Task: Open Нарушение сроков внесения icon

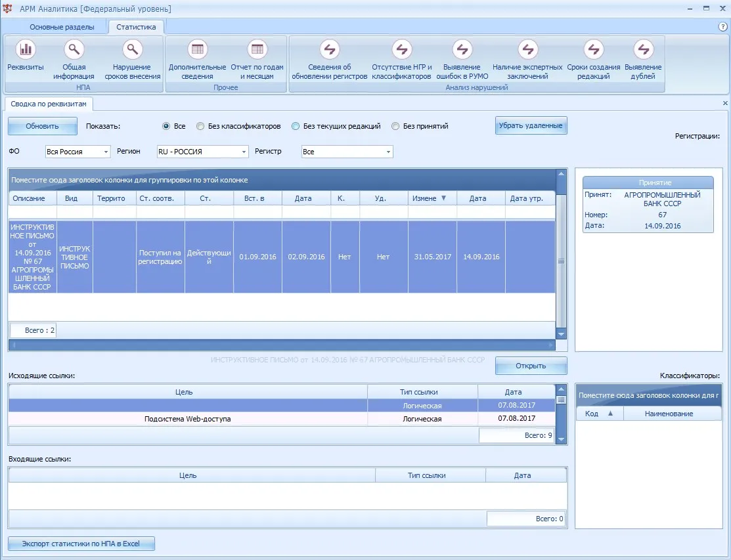Action: click(x=133, y=49)
